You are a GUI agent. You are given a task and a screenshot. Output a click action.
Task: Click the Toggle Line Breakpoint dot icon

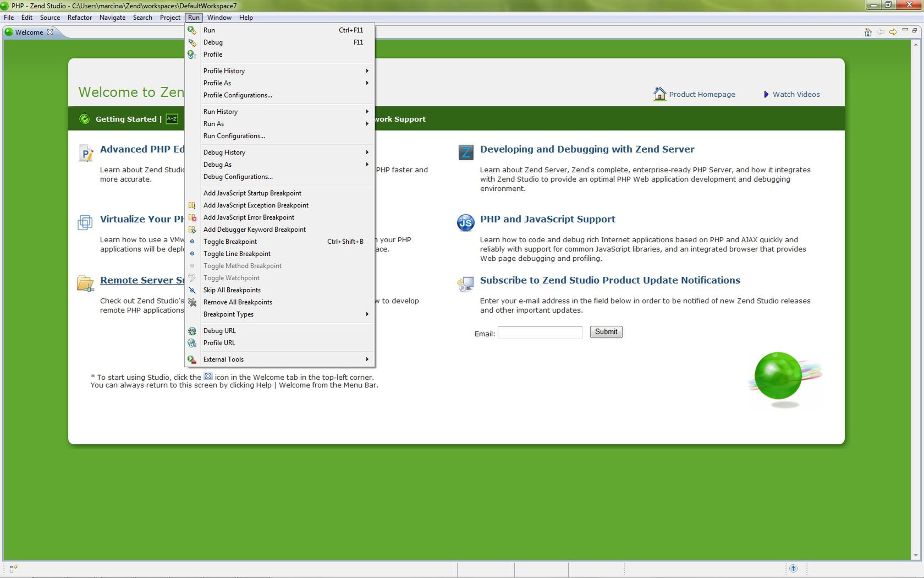pyautogui.click(x=192, y=254)
